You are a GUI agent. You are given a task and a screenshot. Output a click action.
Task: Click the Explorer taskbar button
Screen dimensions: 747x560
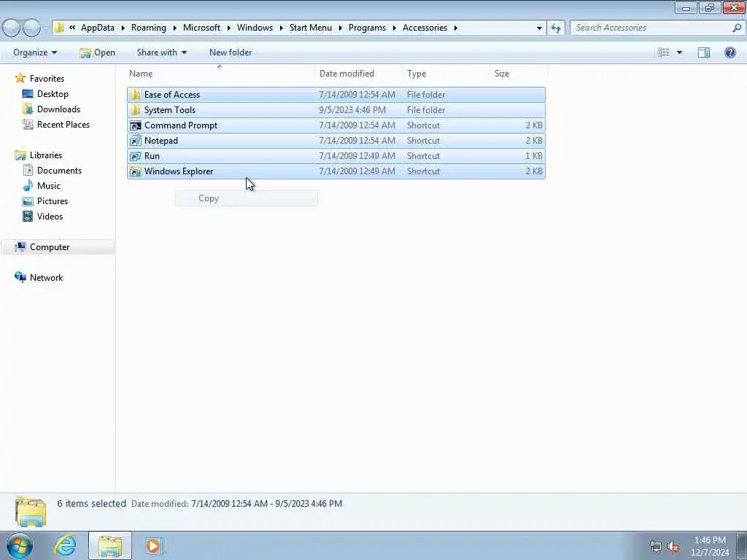coord(110,545)
